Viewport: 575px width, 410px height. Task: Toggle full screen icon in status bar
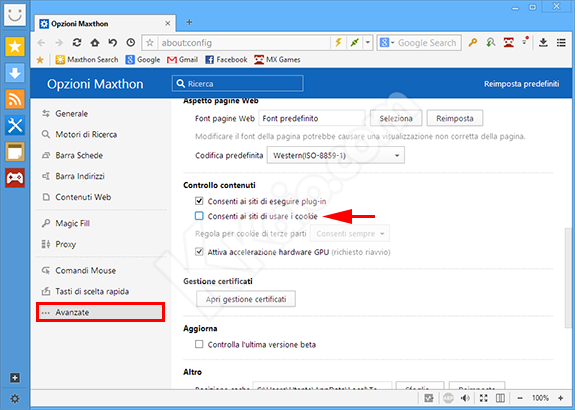[x=484, y=398]
